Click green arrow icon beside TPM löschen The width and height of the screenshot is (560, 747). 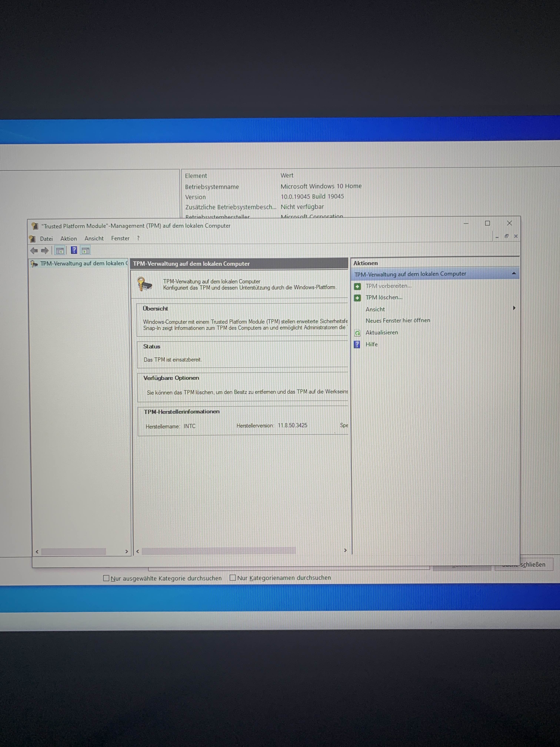[357, 298]
